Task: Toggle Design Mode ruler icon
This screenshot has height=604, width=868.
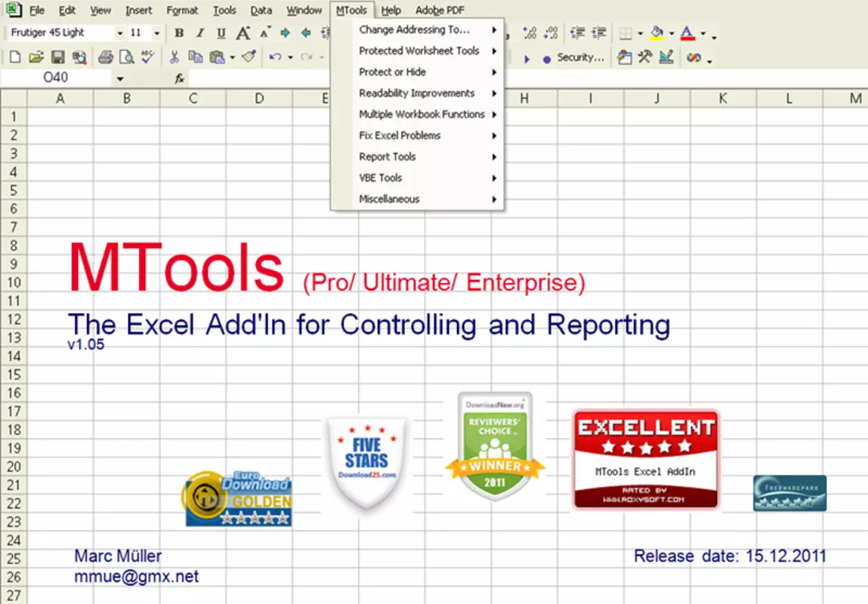Action: click(666, 57)
